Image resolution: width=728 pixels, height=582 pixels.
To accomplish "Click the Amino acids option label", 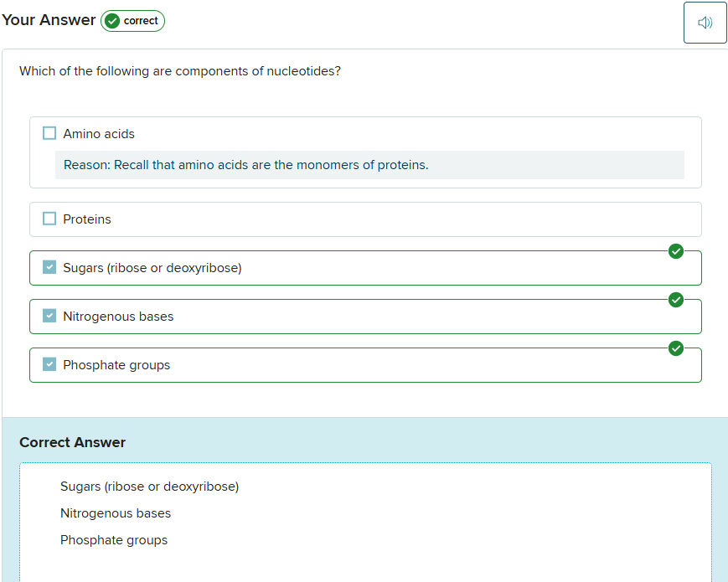I will point(99,134).
